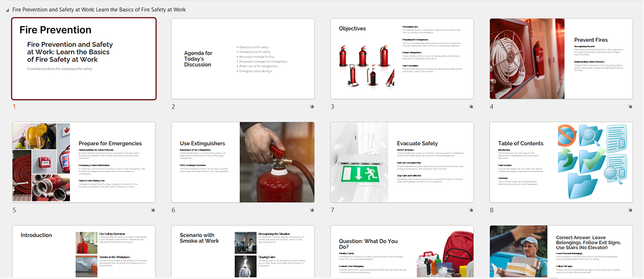Click the animation star icon under slide 6

(312, 210)
